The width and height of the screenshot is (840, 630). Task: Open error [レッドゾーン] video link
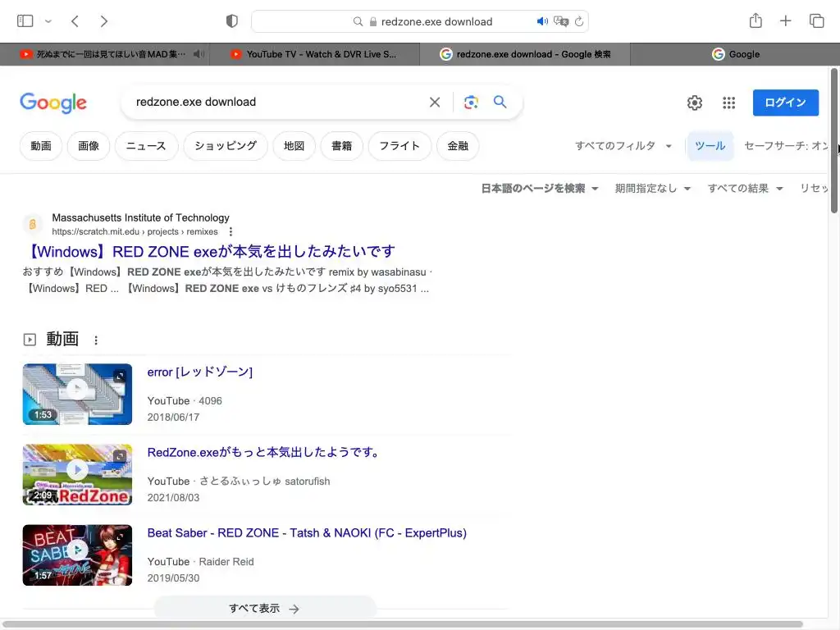(x=200, y=372)
